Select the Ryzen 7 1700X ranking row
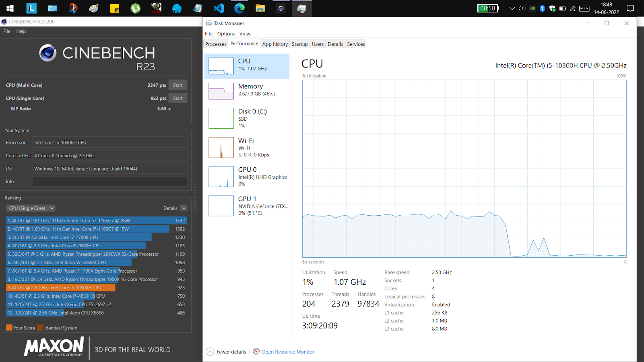Screen dimensions: 644x362 point(96,271)
